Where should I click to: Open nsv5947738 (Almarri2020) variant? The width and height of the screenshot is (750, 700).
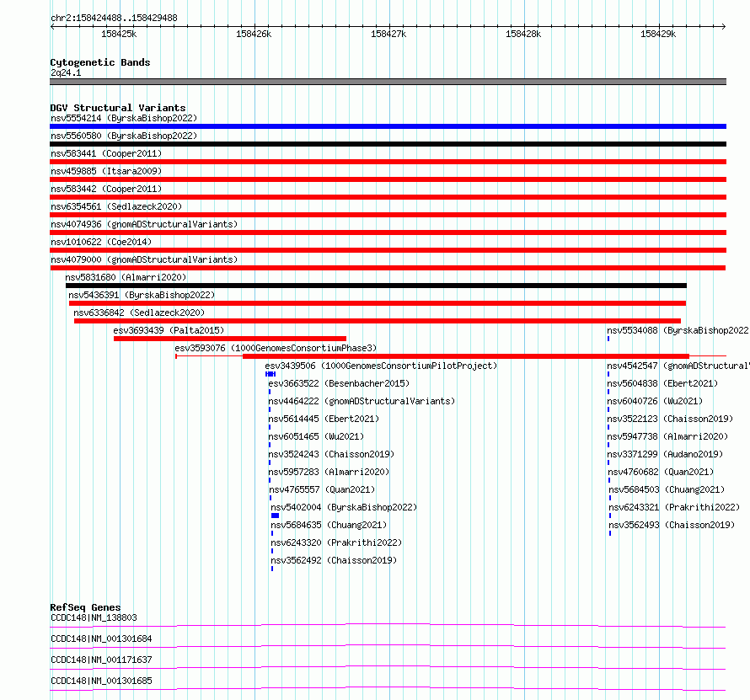667,436
